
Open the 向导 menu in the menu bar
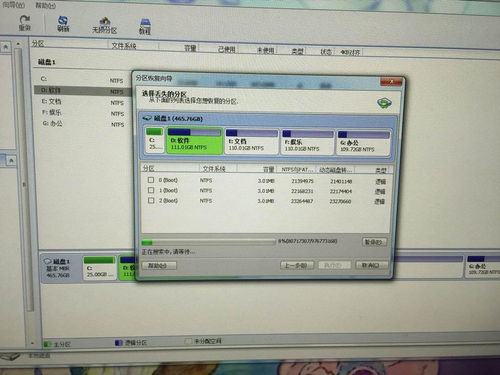pyautogui.click(x=14, y=5)
